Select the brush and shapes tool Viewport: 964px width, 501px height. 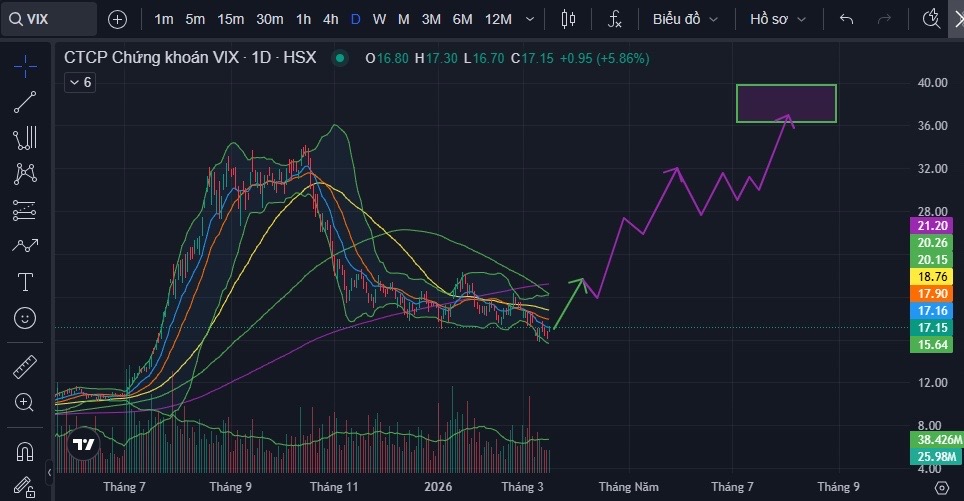(25, 246)
